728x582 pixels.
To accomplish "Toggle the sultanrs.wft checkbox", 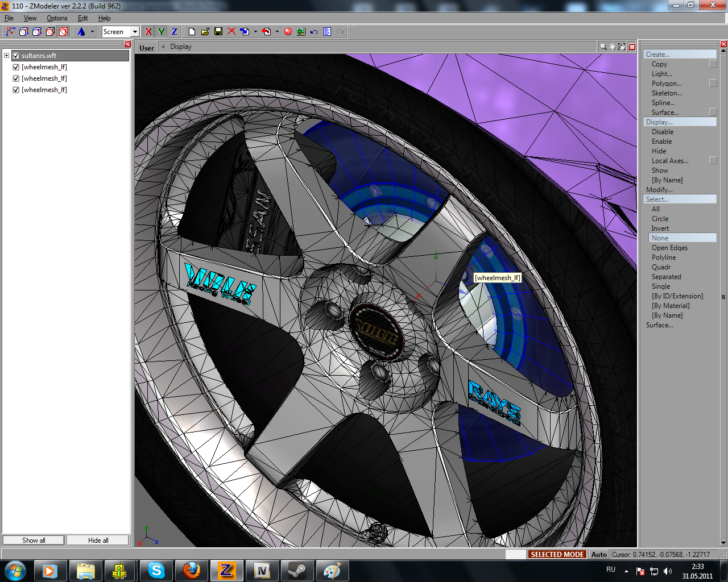I will [x=16, y=56].
